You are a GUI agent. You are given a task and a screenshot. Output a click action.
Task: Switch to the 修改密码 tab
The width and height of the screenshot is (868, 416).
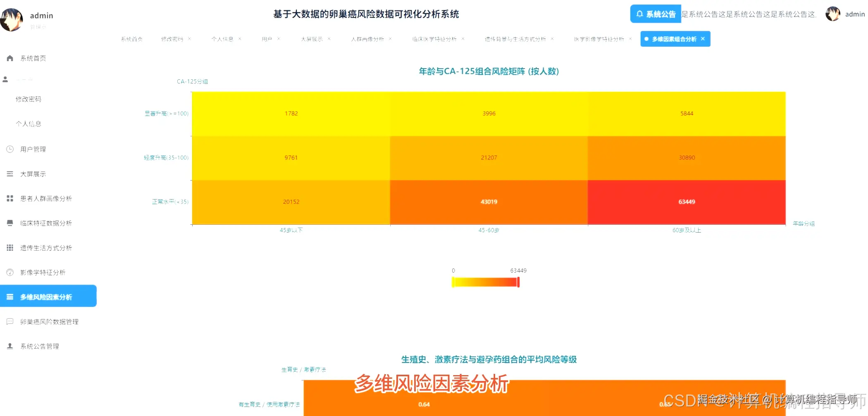[172, 39]
